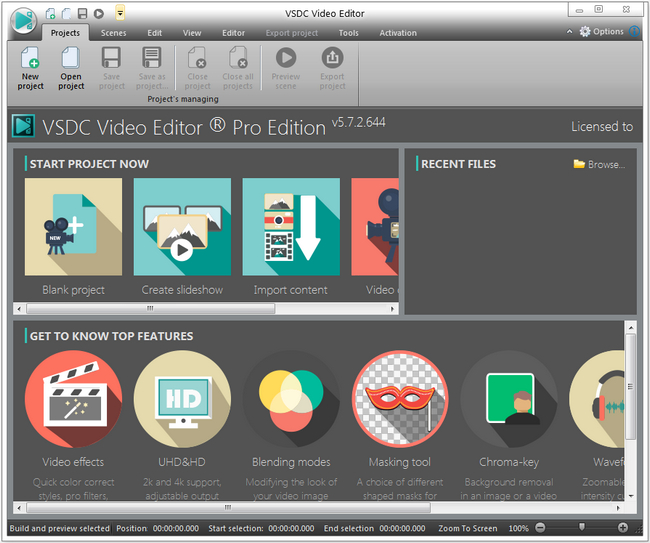Switch to the Projects tab
The height and width of the screenshot is (543, 650).
65,33
